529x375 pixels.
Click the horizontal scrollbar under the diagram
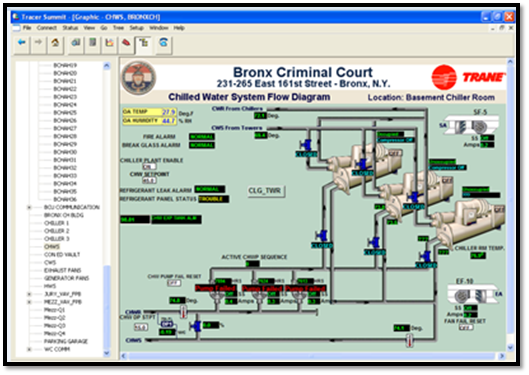(x=312, y=356)
